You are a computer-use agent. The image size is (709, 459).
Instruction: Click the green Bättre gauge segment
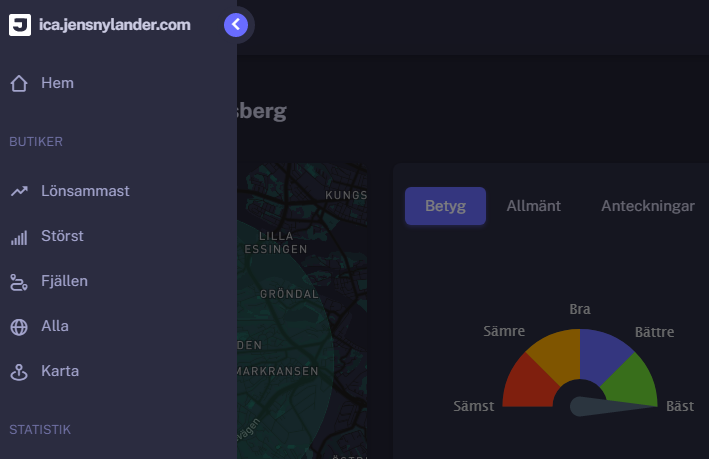click(632, 381)
